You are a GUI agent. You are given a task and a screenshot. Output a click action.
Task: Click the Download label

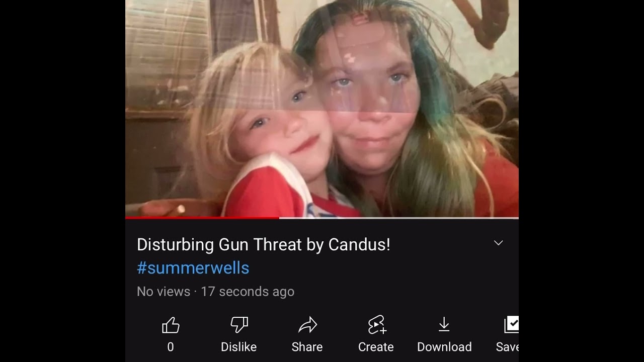(444, 347)
